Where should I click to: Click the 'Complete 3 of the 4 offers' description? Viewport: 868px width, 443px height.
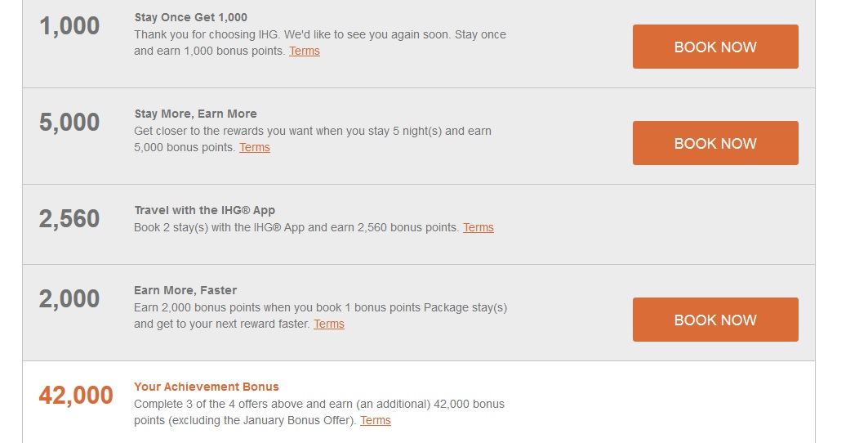pyautogui.click(x=319, y=412)
